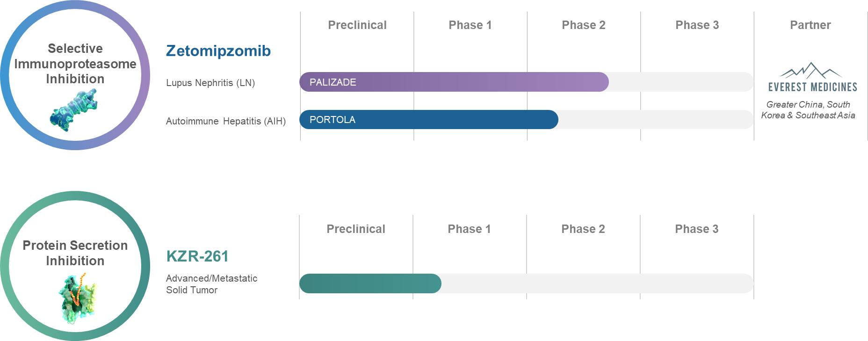The height and width of the screenshot is (341, 868).
Task: Click the blue PORTOLA progress bar
Action: (x=428, y=119)
